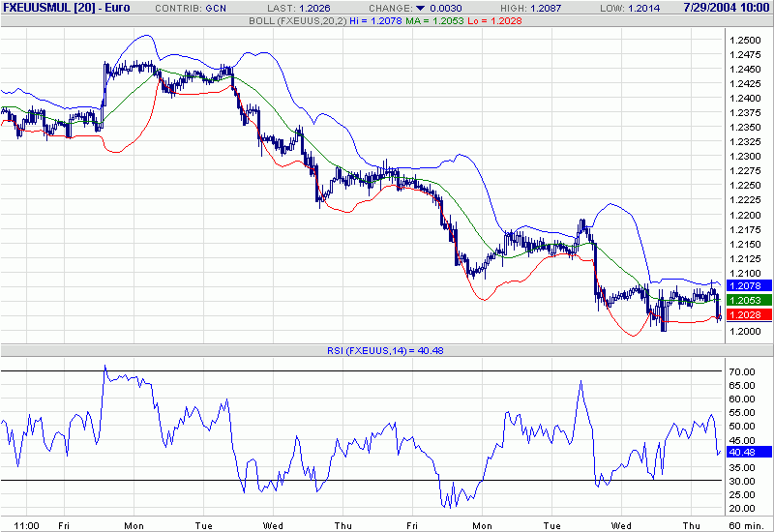Click the CHANGE 0.0030 value
This screenshot has height=532, width=774.
coord(446,9)
